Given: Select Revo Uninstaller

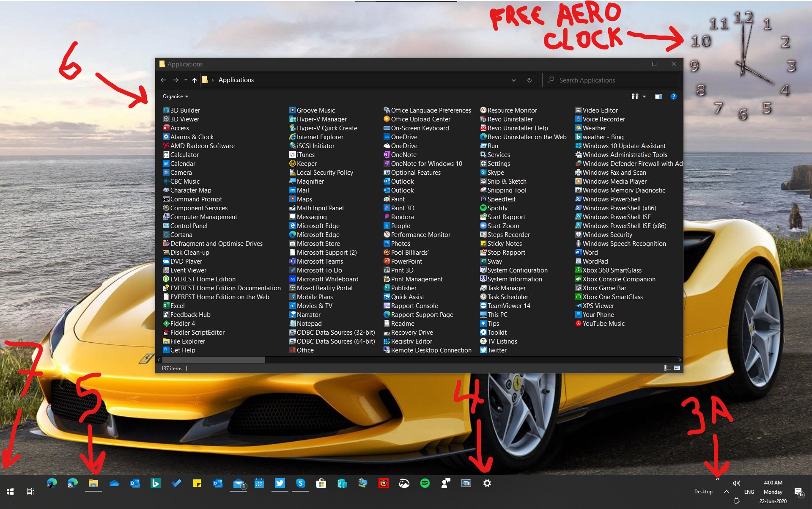Looking at the screenshot, I should click(506, 119).
